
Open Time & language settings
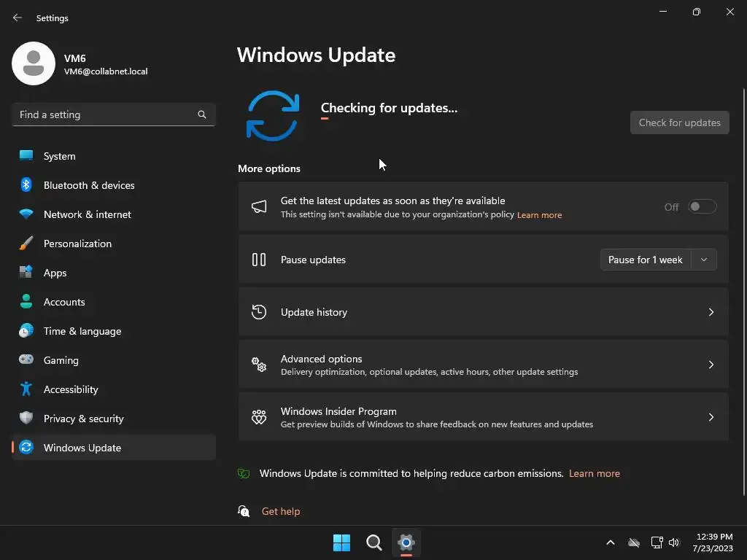pyautogui.click(x=114, y=331)
